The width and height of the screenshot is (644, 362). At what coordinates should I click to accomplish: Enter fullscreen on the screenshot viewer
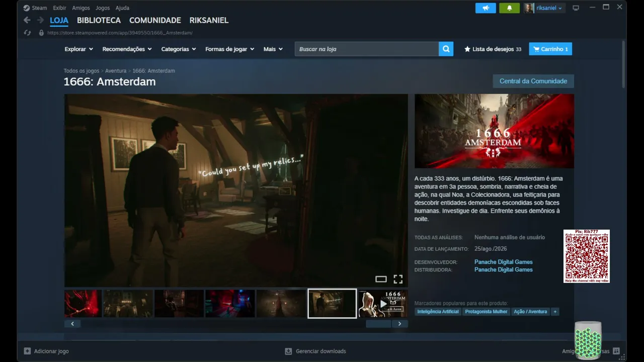pos(398,279)
